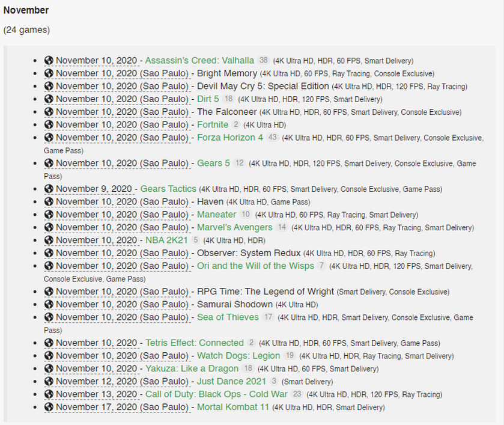Click globe icon in the Observer: System Redux row

(x=49, y=253)
